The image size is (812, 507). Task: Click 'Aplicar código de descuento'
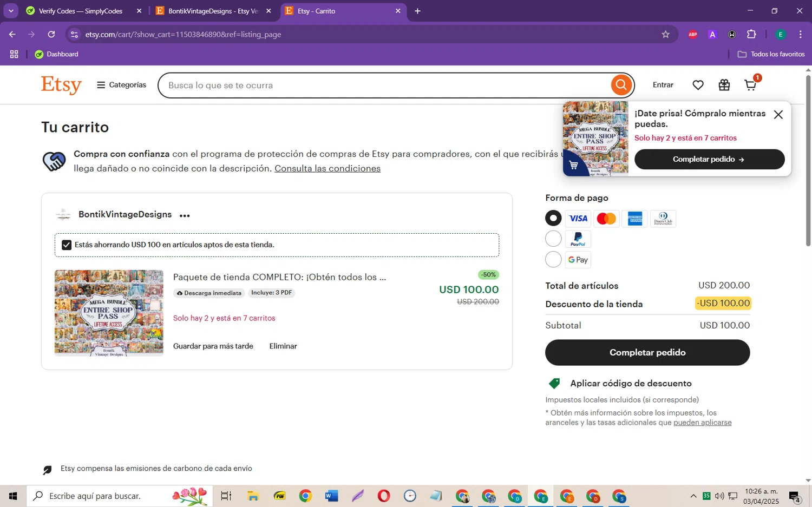pos(631,384)
